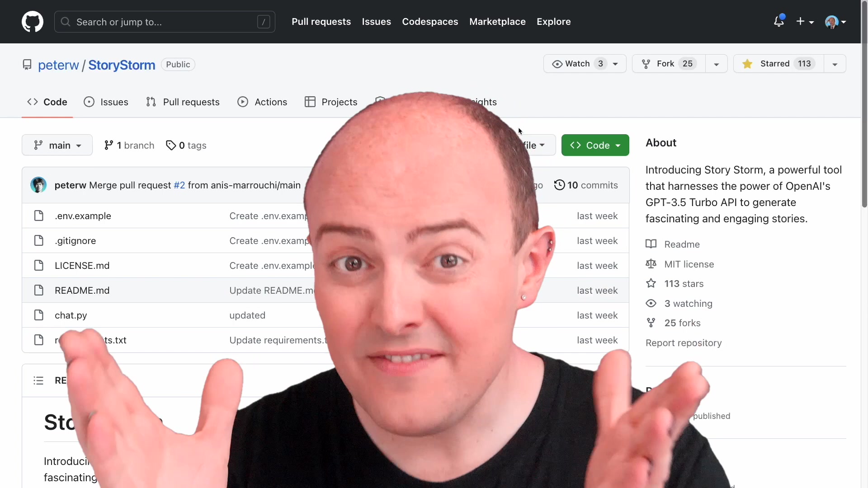Open the green Code dropdown button
Screen dimensions: 868x488
(595, 145)
